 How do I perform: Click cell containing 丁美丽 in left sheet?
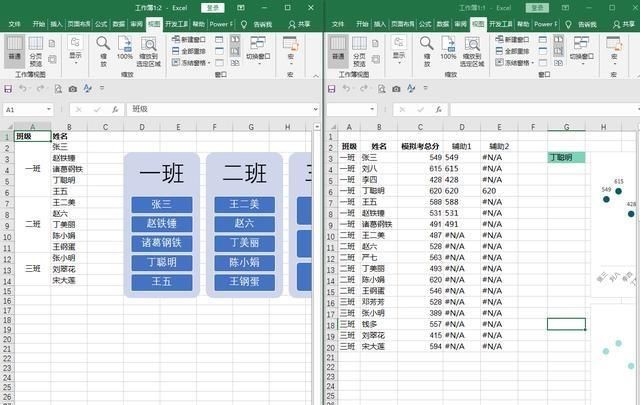69,225
